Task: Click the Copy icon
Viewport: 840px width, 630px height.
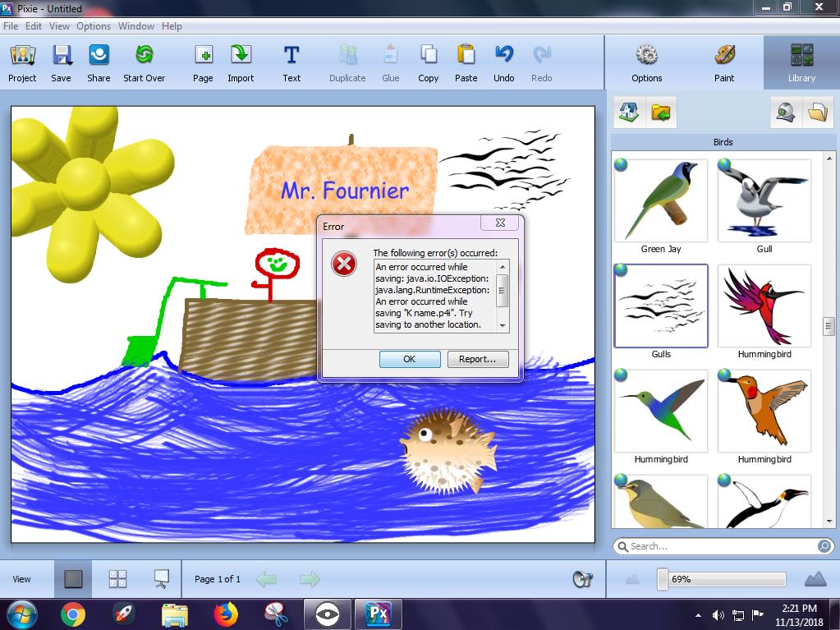Action: 429,55
